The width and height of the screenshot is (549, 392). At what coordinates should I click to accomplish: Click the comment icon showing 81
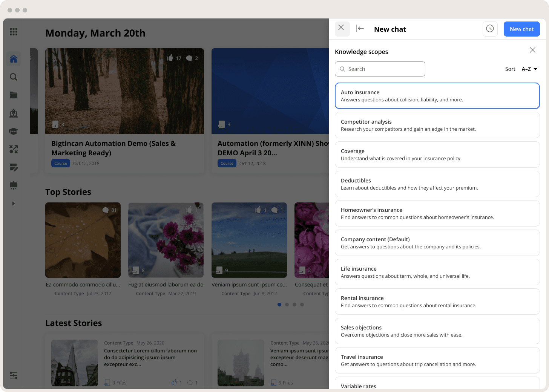(x=106, y=210)
